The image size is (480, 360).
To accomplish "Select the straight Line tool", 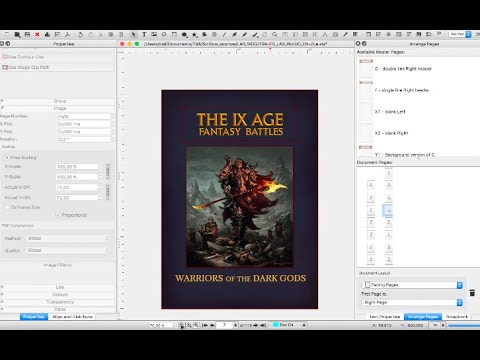I will pos(224,34).
